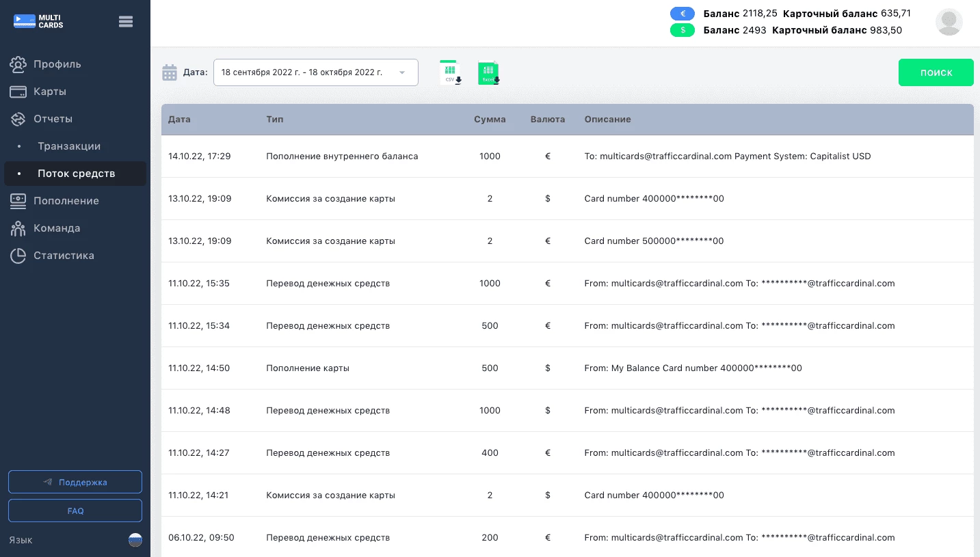Click the Multi Cards logo
Image resolution: width=980 pixels, height=557 pixels.
pyautogui.click(x=38, y=21)
